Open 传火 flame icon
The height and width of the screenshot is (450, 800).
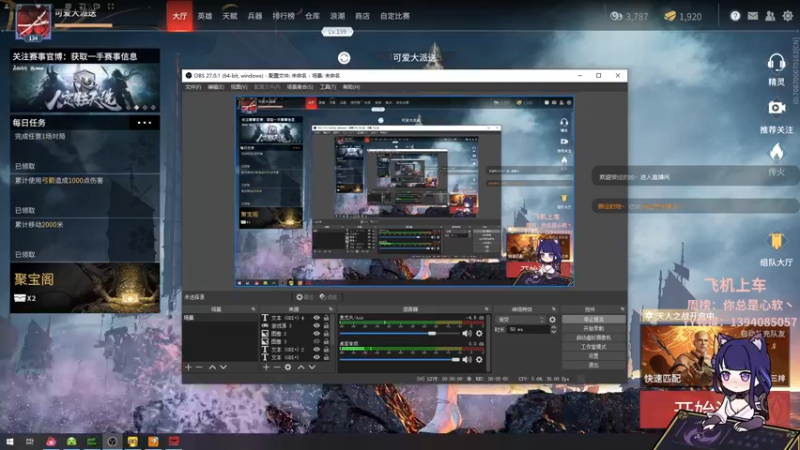pyautogui.click(x=777, y=152)
